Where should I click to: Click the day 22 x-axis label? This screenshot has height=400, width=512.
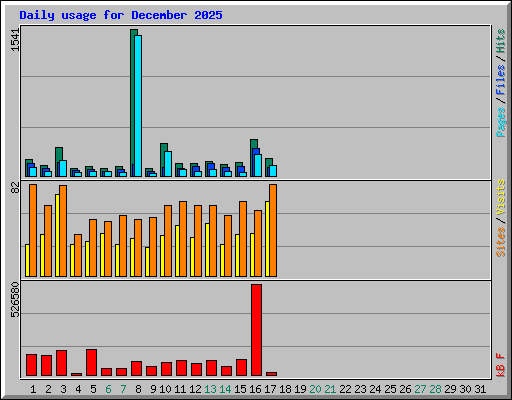tap(345, 389)
